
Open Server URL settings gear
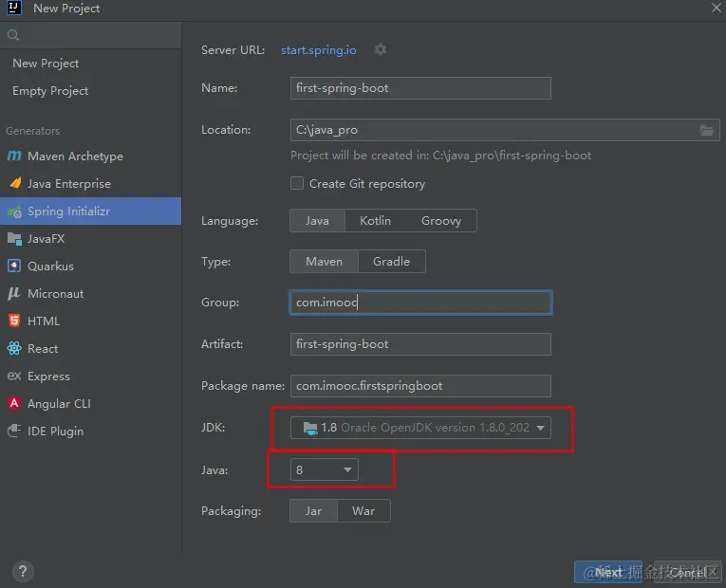point(381,49)
